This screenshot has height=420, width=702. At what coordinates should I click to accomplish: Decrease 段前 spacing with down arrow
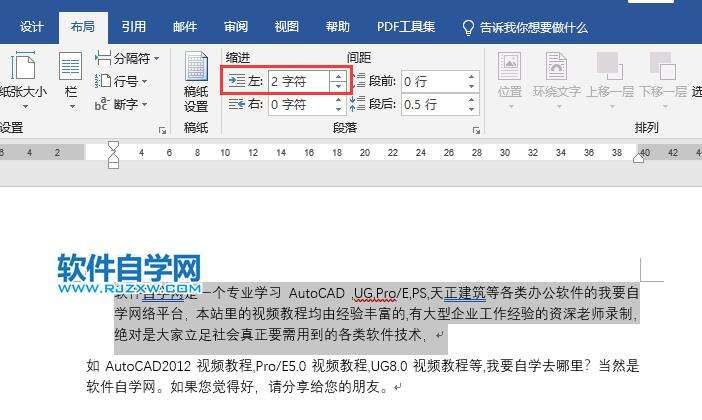coord(471,86)
